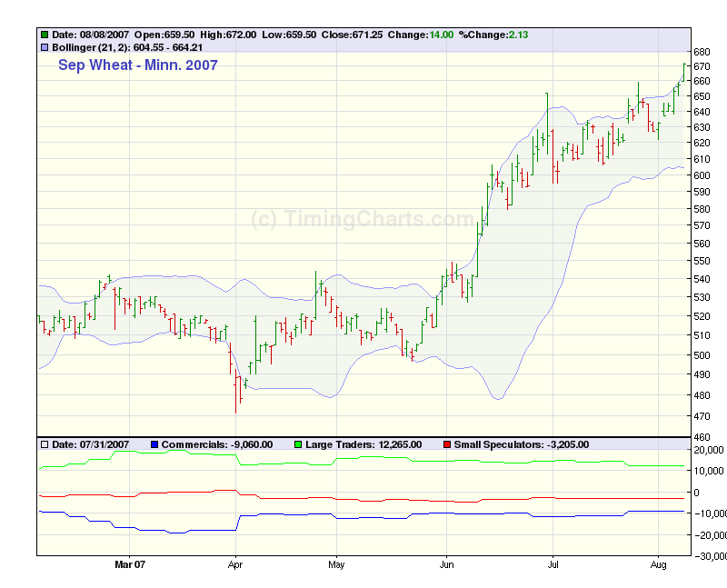Click the 680 price axis label
The width and height of the screenshot is (727, 588).
pos(702,52)
